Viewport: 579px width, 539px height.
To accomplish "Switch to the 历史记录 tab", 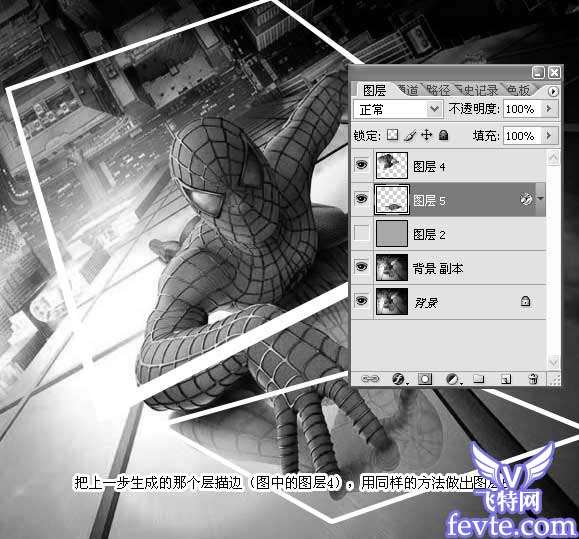I will (477, 90).
